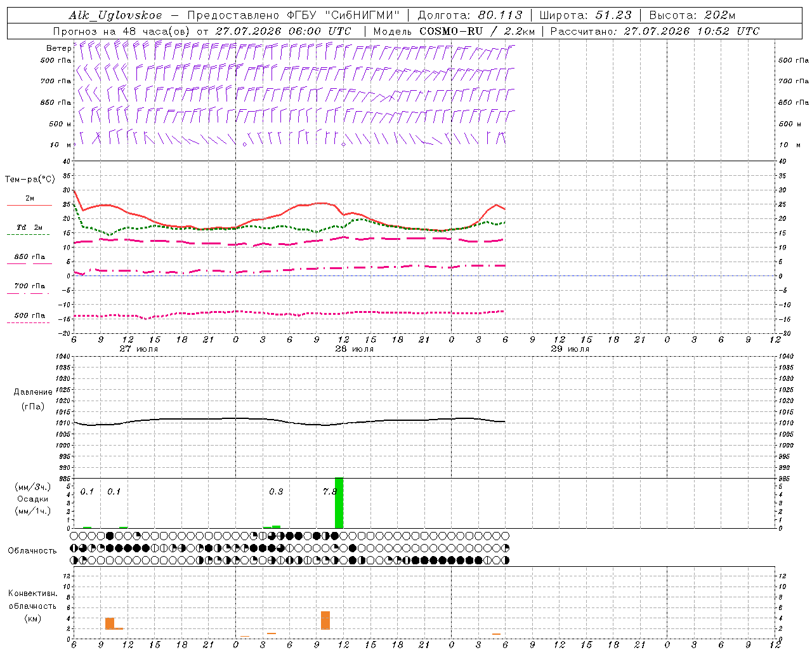Click the 28 июля date label

click(354, 349)
